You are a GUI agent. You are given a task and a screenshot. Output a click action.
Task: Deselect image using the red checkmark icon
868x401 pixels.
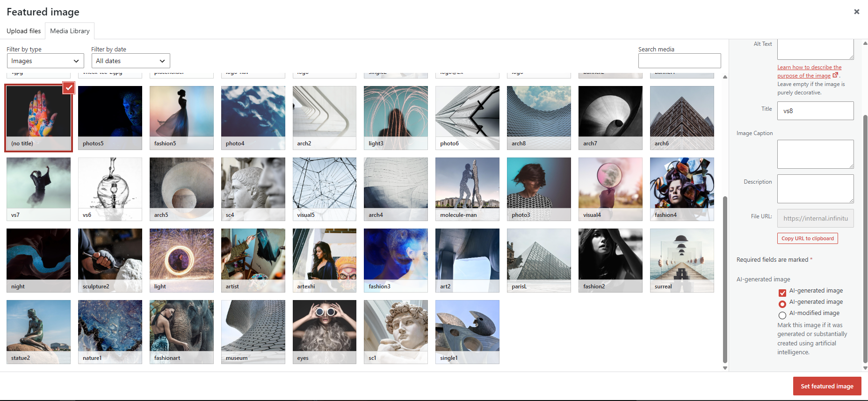click(69, 87)
